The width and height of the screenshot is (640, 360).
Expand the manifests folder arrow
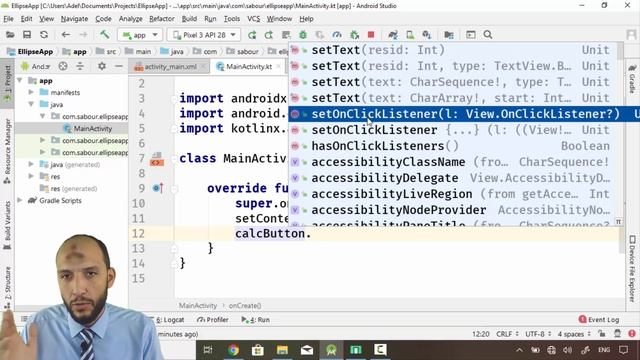31,93
